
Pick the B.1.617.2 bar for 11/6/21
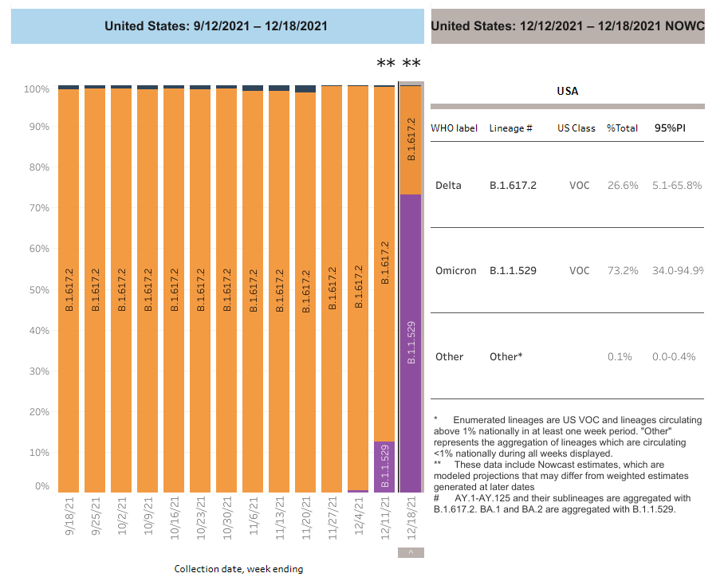tap(253, 292)
